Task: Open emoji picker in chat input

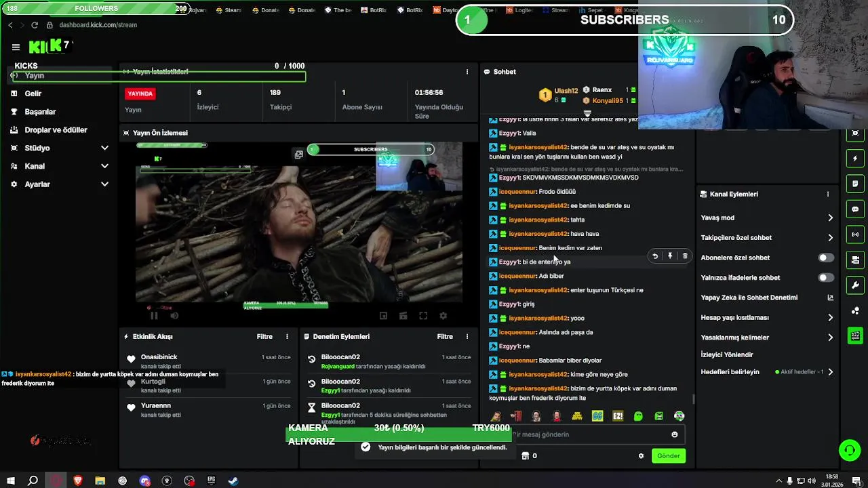Action: [x=674, y=434]
